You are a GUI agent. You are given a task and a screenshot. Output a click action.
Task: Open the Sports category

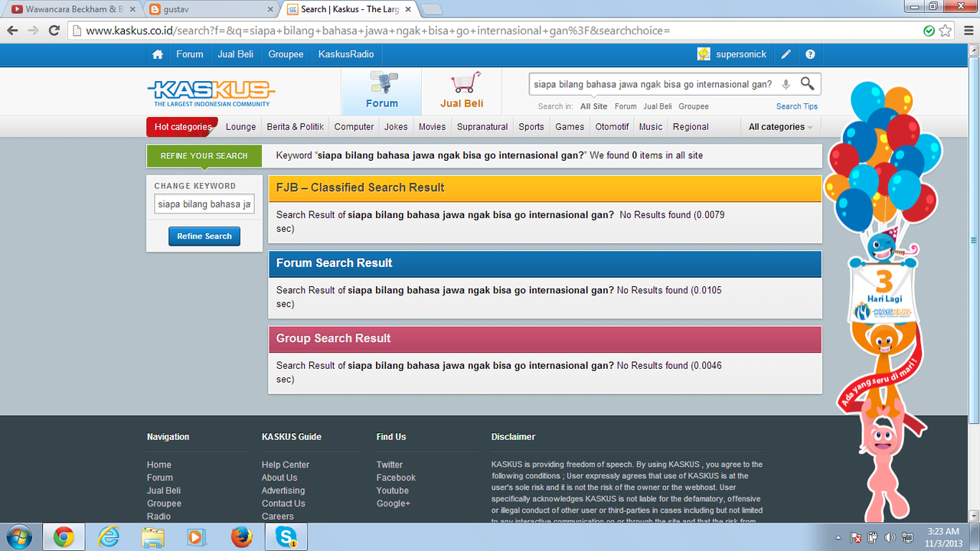531,127
